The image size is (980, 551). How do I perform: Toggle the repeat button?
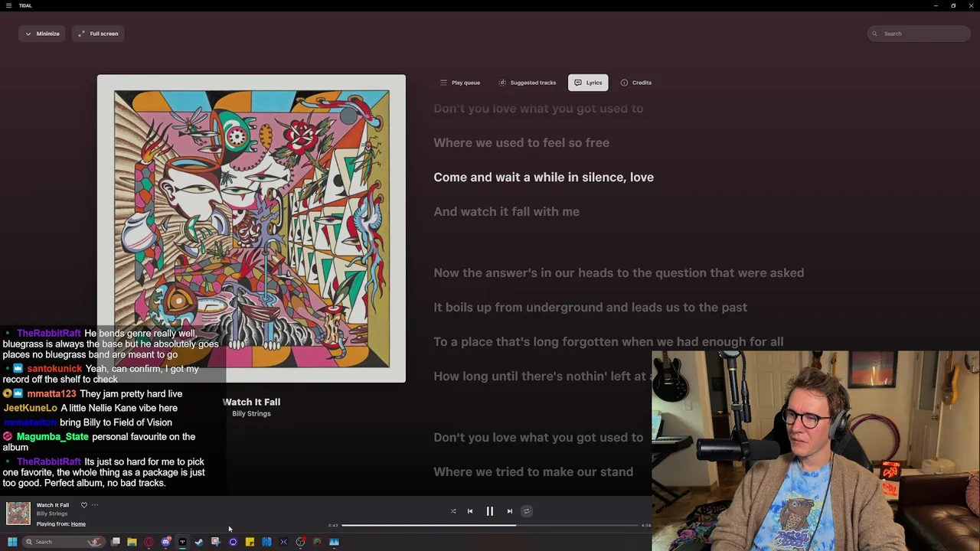pos(527,511)
